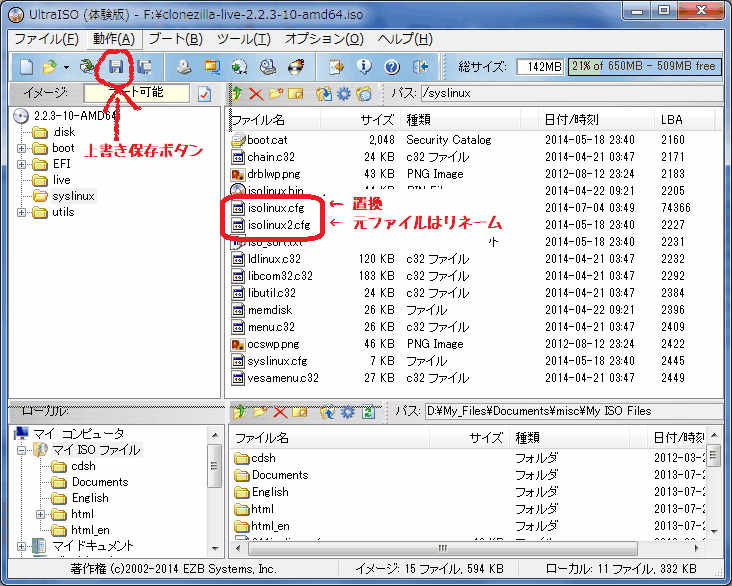Click the Compress ISO icon
This screenshot has height=586, width=732.
tap(239, 67)
